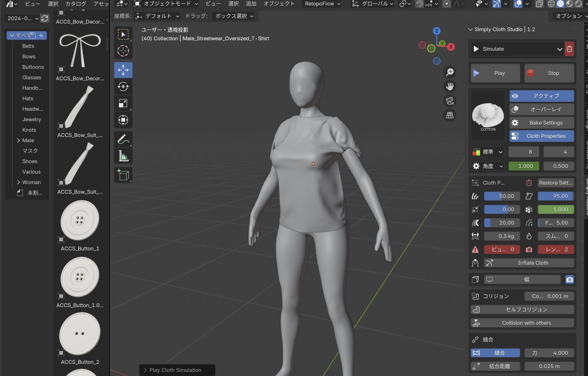This screenshot has height=376, width=588.
Task: Expand the Male category in the asset sidebar
Action: 19,140
